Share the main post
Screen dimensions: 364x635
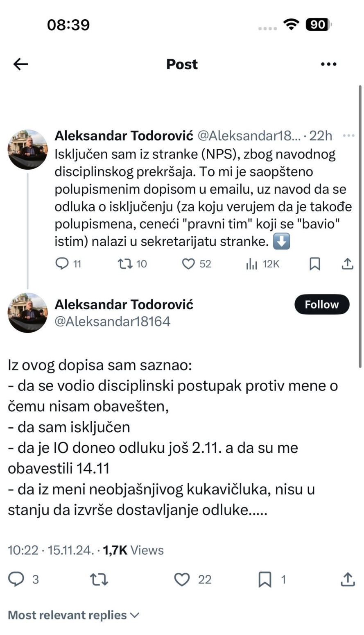(347, 579)
